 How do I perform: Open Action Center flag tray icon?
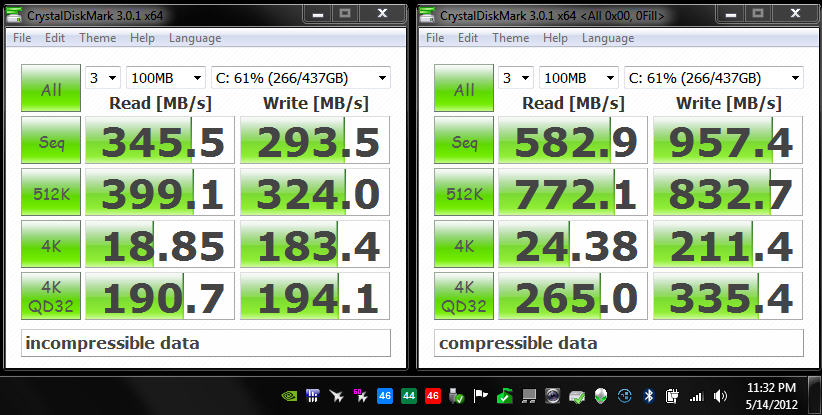point(480,396)
